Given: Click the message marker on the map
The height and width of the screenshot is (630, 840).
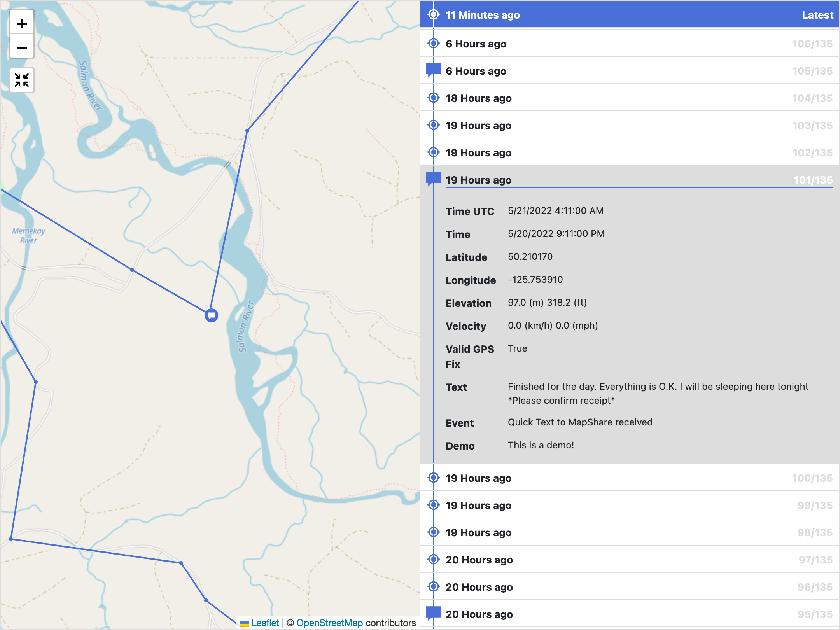Looking at the screenshot, I should pyautogui.click(x=211, y=315).
